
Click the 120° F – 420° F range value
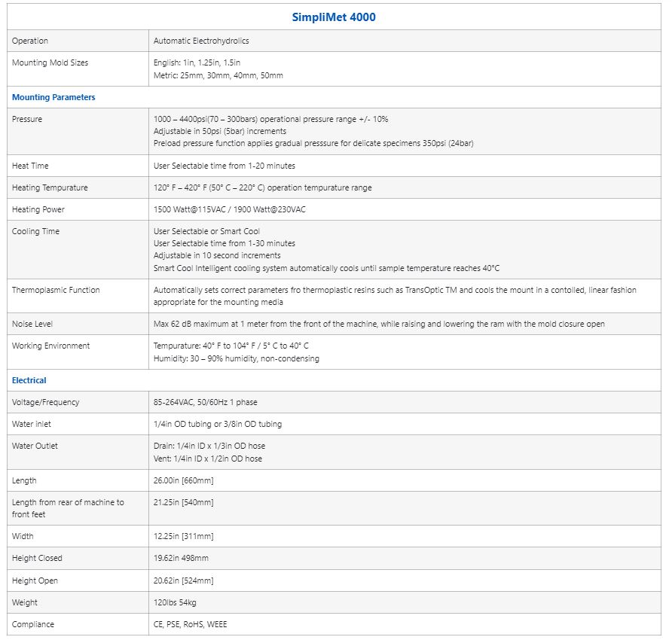[x=262, y=187]
